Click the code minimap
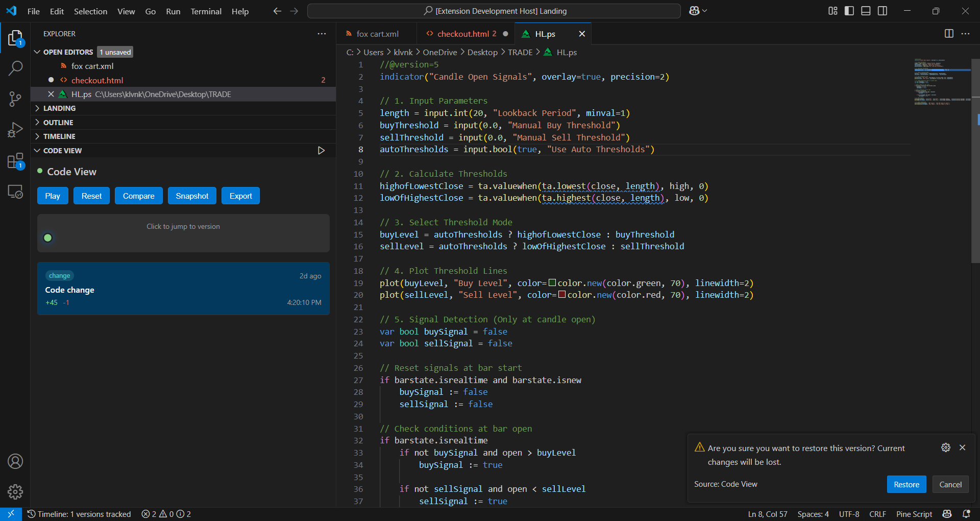 [x=942, y=82]
